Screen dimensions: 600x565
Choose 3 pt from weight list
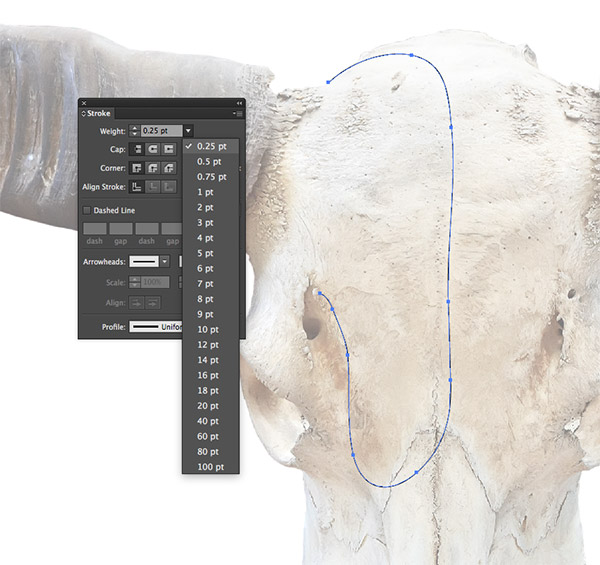coord(211,223)
